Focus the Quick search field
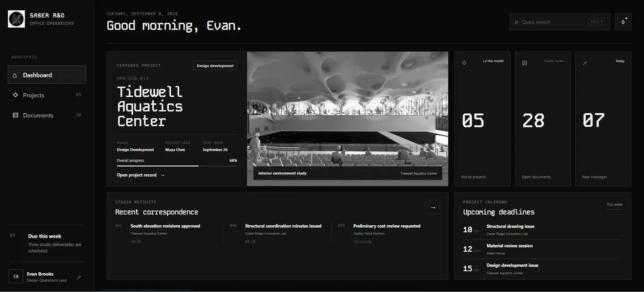The width and height of the screenshot is (644, 292). [x=560, y=22]
